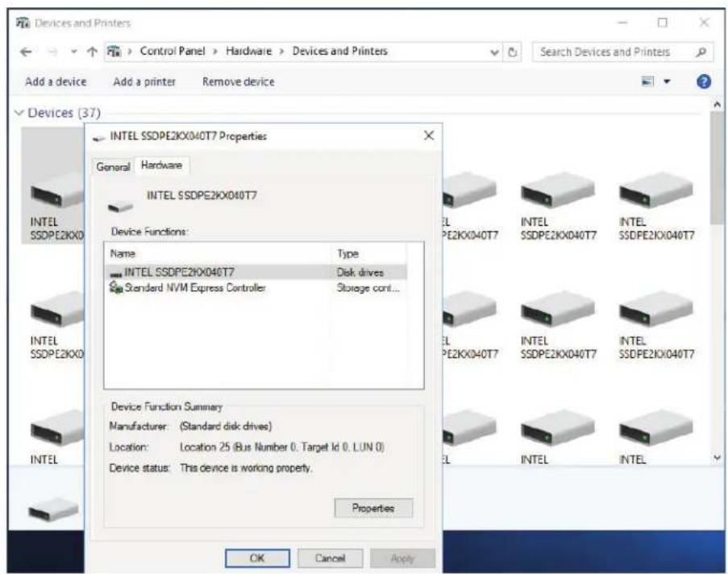Maximize the Devices and Printers window
Image resolution: width=728 pixels, height=574 pixels.
663,23
